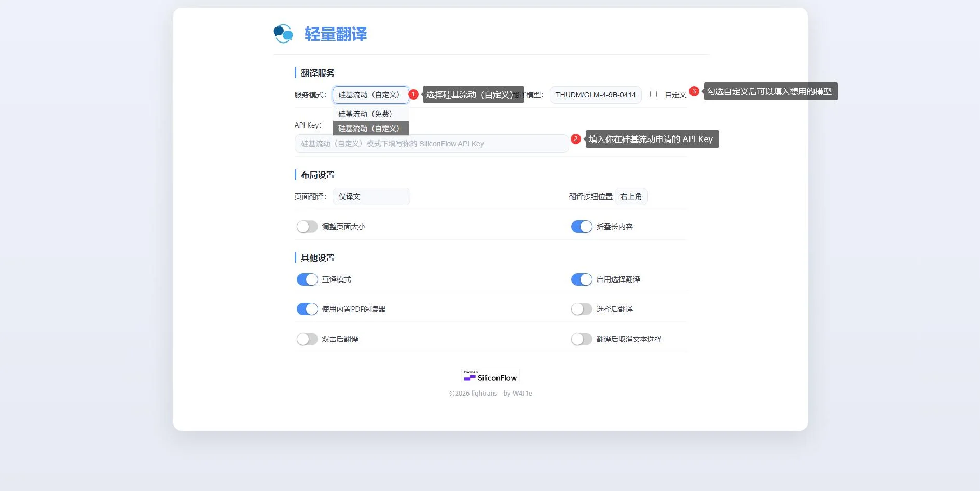Click the 轻量翻译 title text
The height and width of the screenshot is (491, 980).
(x=336, y=34)
